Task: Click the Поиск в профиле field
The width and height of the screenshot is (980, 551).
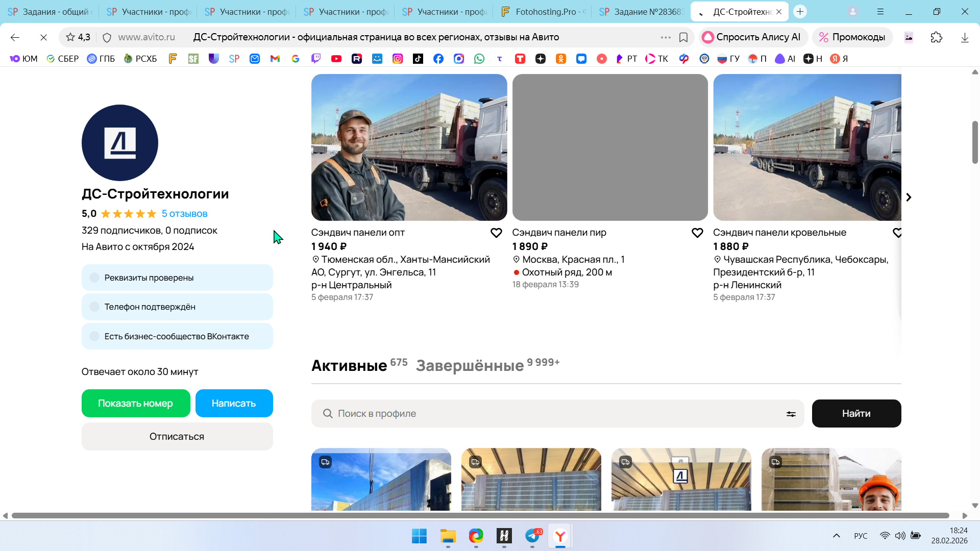Action: pyautogui.click(x=551, y=414)
